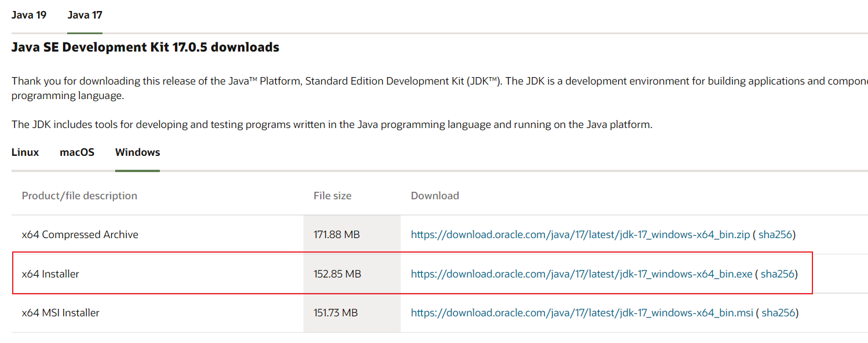Open the Linux downloads tab

click(25, 152)
